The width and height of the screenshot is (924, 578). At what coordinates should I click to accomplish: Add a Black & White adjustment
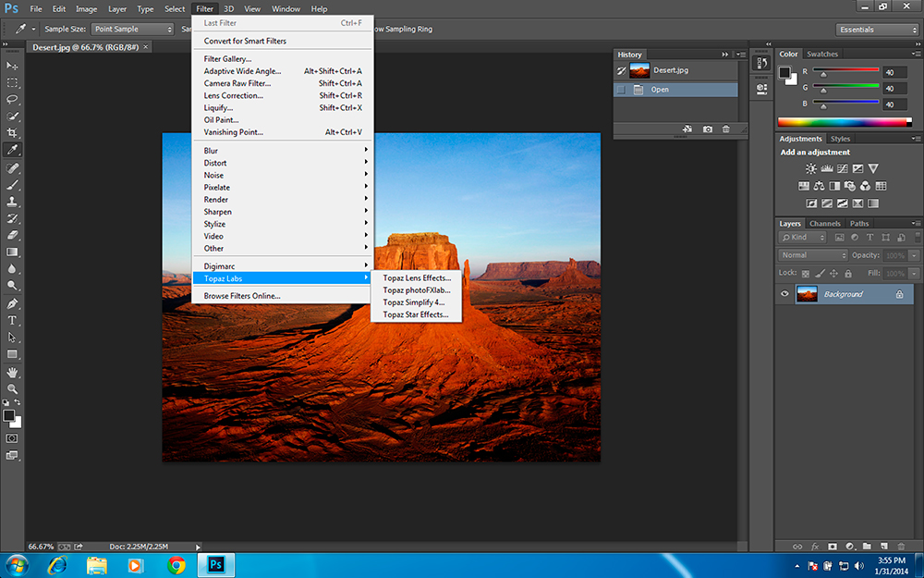(x=833, y=186)
